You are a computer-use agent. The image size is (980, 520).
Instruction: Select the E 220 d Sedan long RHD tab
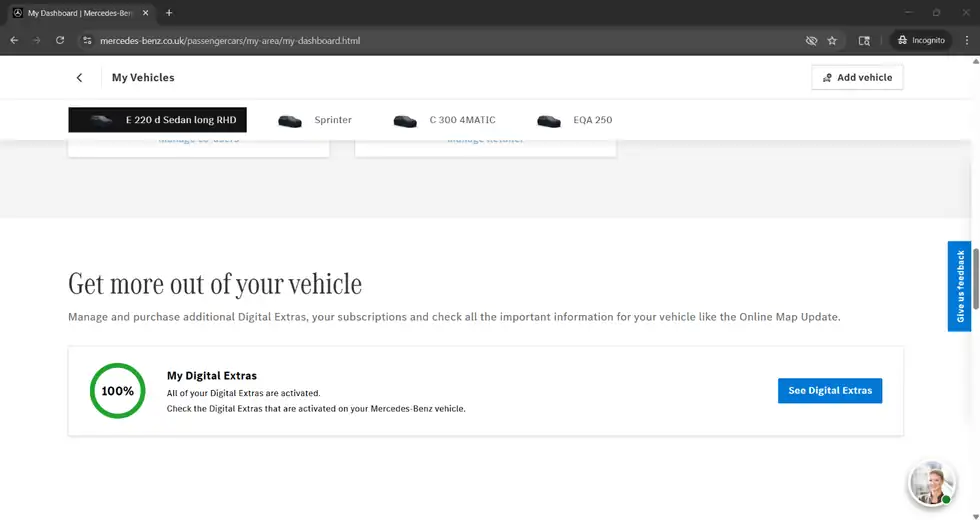[x=158, y=120]
